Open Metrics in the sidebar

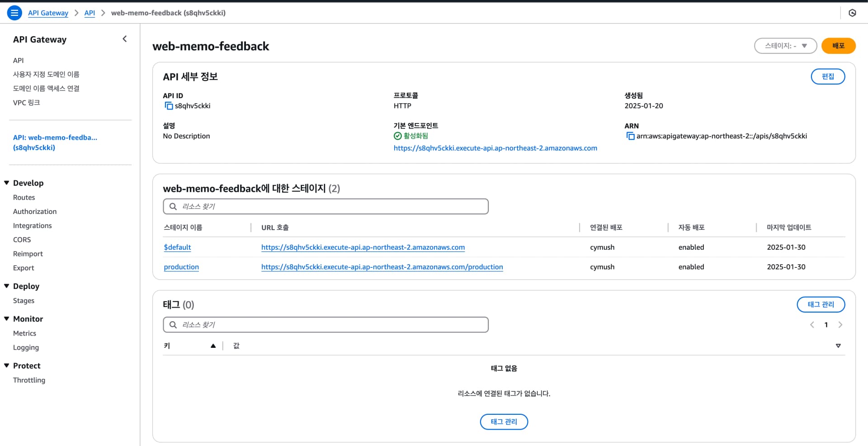pyautogui.click(x=24, y=333)
